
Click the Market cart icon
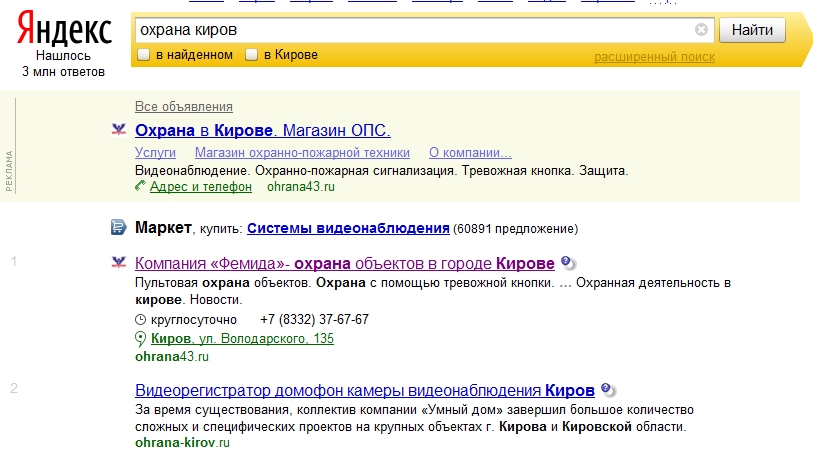119,227
